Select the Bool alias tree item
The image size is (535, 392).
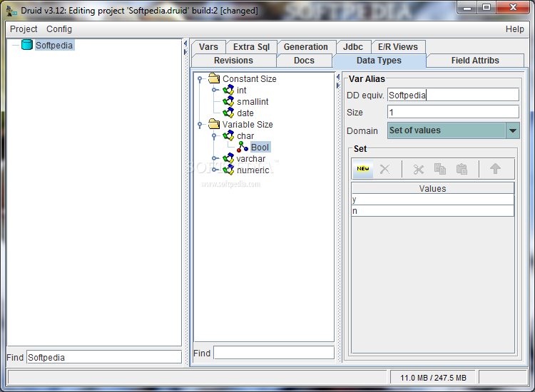click(260, 148)
